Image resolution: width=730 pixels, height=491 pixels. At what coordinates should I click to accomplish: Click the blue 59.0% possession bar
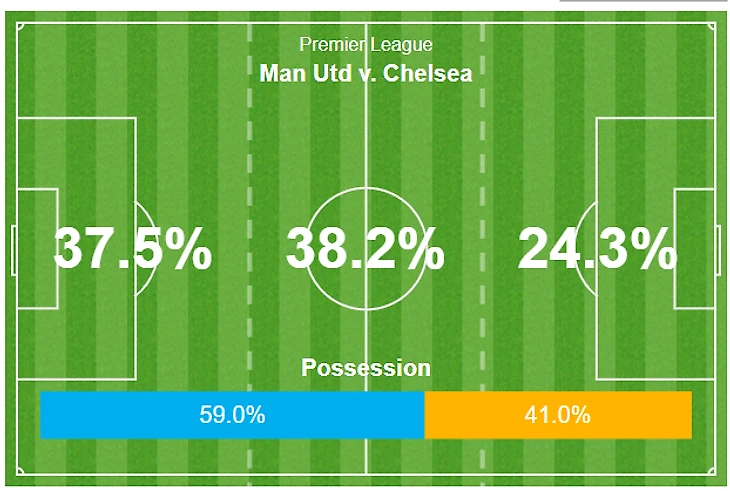(x=232, y=415)
